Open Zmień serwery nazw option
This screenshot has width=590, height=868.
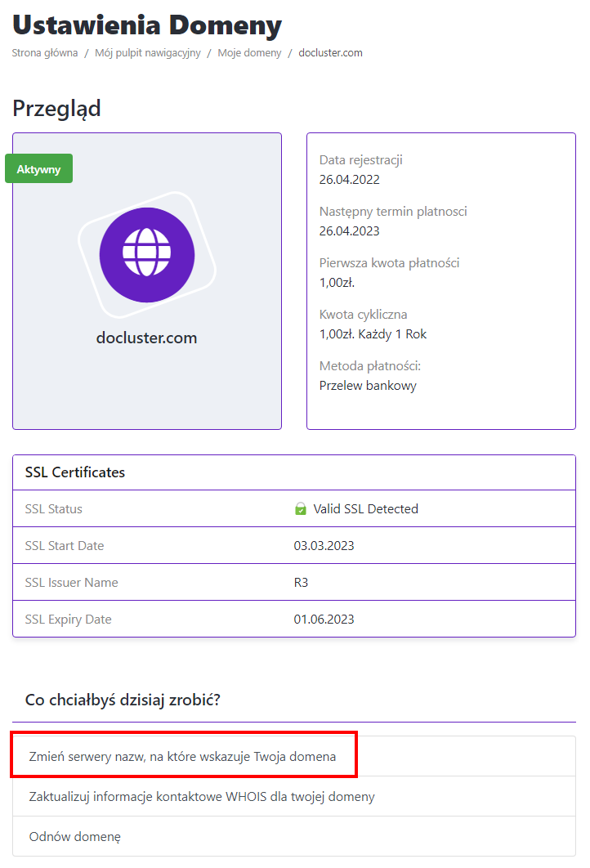182,756
